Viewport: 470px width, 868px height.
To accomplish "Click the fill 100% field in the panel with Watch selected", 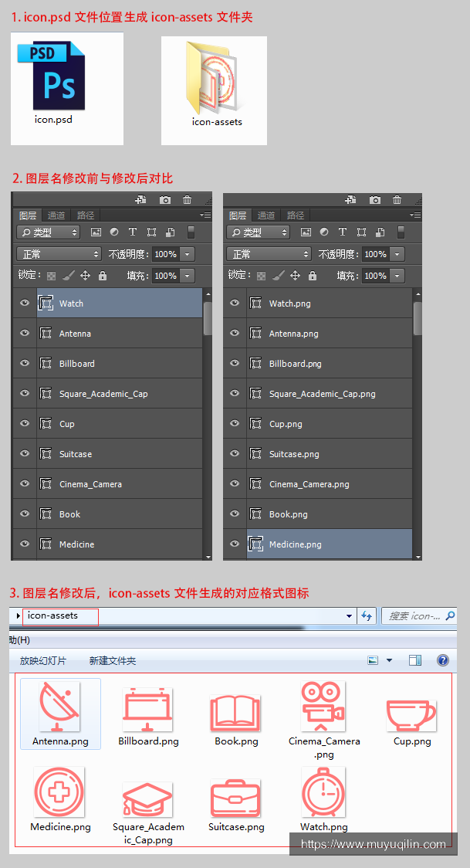I will point(166,275).
